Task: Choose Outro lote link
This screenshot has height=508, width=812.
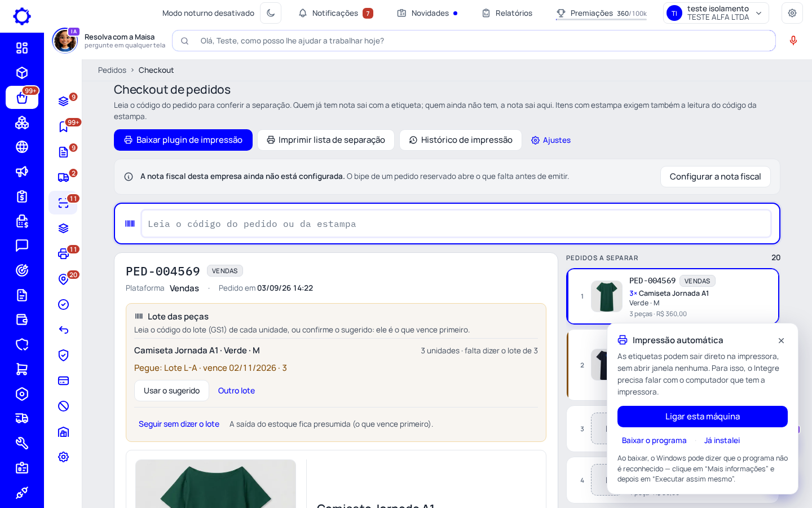Action: 236,391
